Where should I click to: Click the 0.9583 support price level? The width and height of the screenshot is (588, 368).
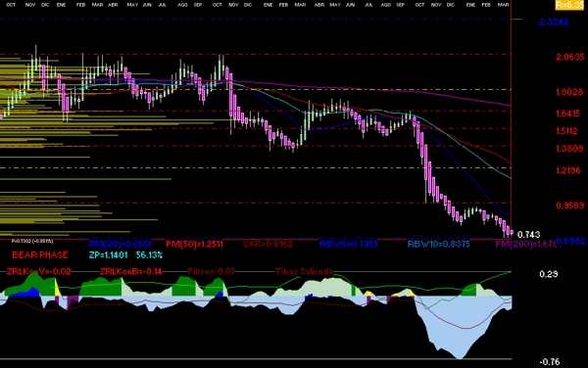pos(569,206)
